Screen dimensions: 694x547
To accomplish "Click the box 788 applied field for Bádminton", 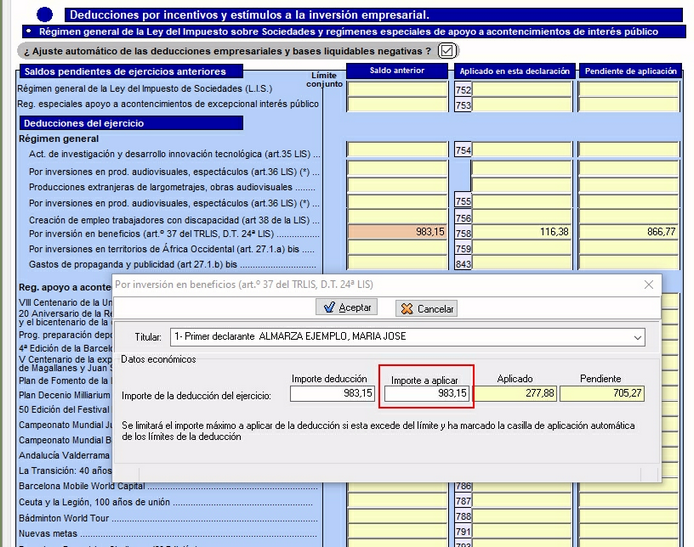I will [x=521, y=516].
